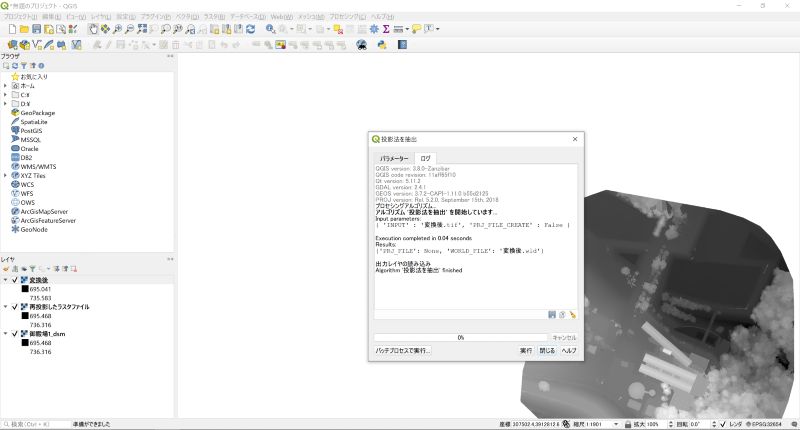Click the 閉じる button in dialog
Viewport: 800px width, 430px height.
coord(547,351)
